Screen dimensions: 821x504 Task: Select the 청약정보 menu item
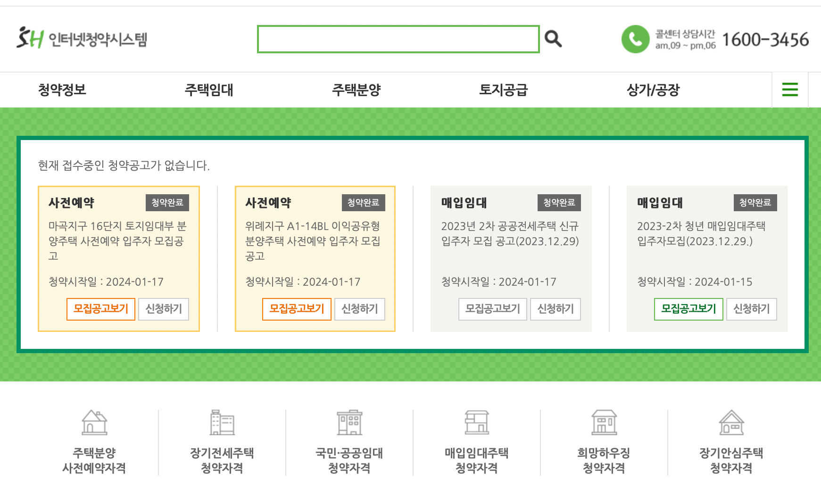[63, 90]
